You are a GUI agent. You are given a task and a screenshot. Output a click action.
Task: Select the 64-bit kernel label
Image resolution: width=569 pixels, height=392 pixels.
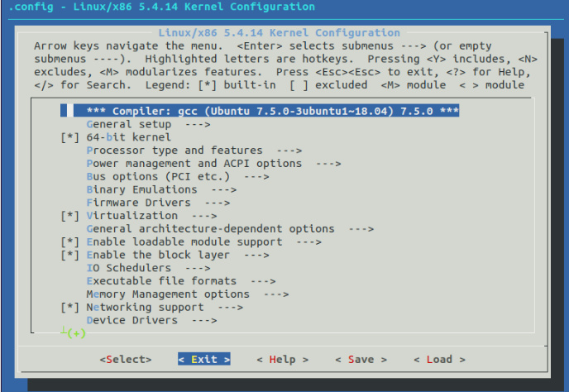pyautogui.click(x=128, y=137)
